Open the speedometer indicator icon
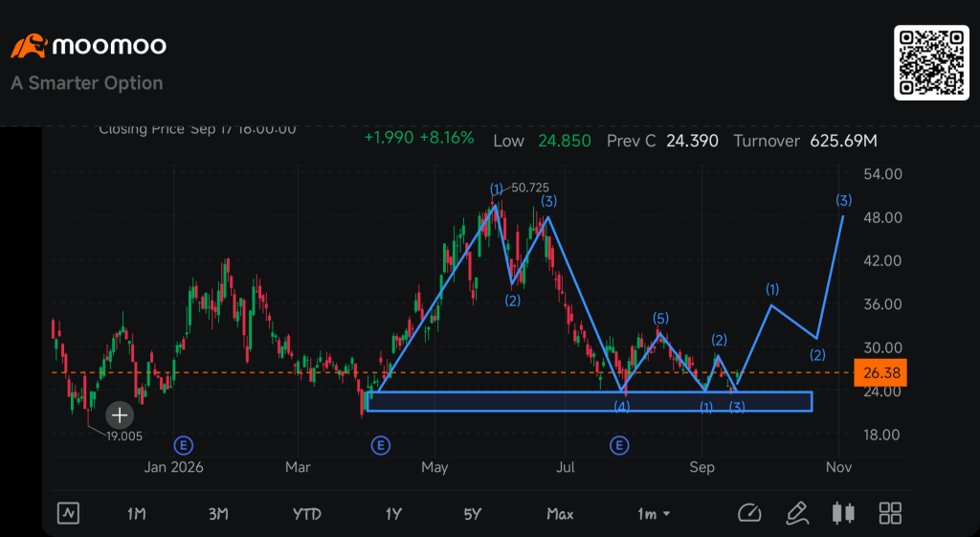 [748, 513]
